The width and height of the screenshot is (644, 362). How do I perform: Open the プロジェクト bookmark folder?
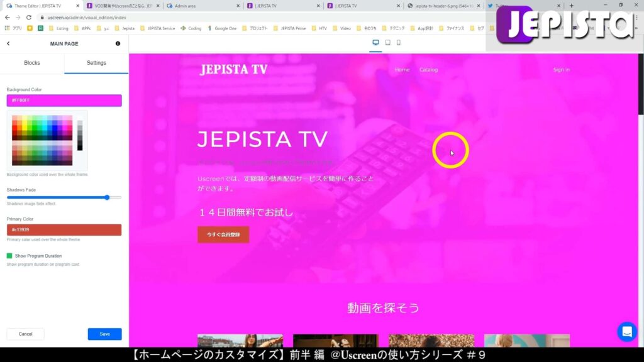point(255,28)
